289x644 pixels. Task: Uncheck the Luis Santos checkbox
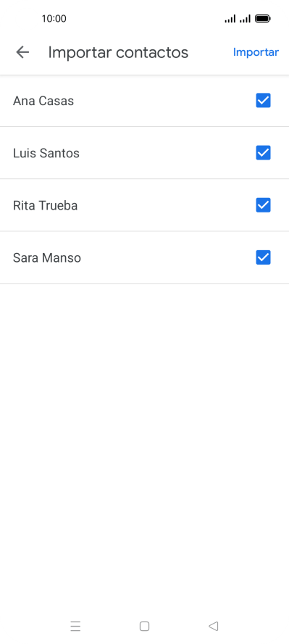[x=263, y=153]
